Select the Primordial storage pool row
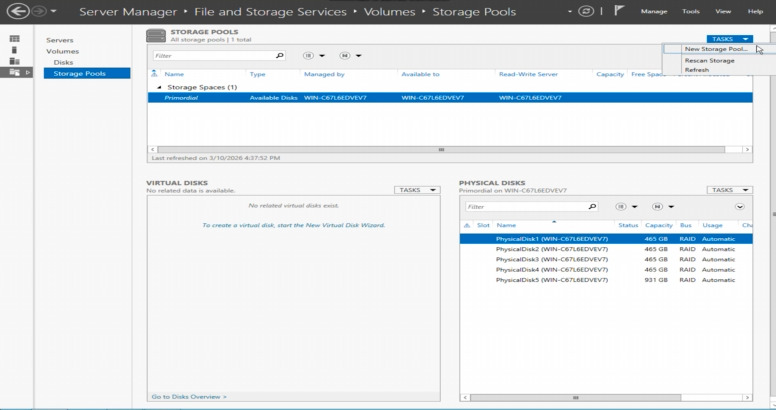 click(x=450, y=98)
